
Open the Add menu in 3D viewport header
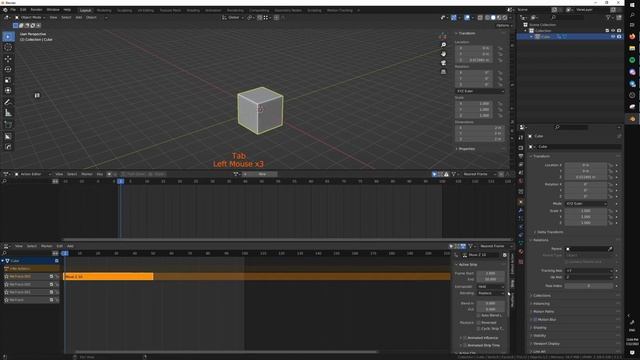[79, 18]
